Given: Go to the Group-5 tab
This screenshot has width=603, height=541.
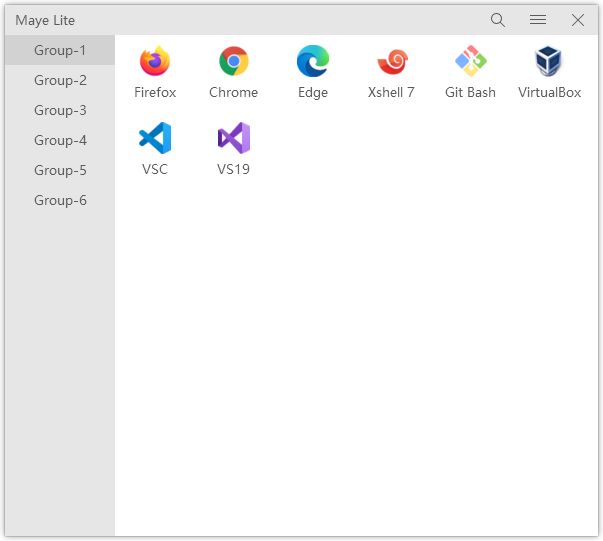Looking at the screenshot, I should click(60, 170).
